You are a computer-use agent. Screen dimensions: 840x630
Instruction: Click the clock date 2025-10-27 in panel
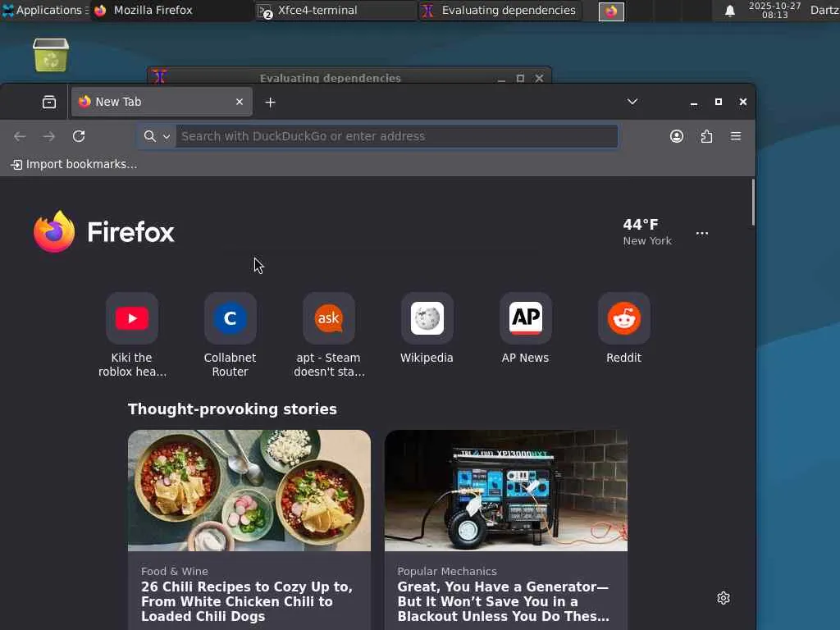[774, 10]
